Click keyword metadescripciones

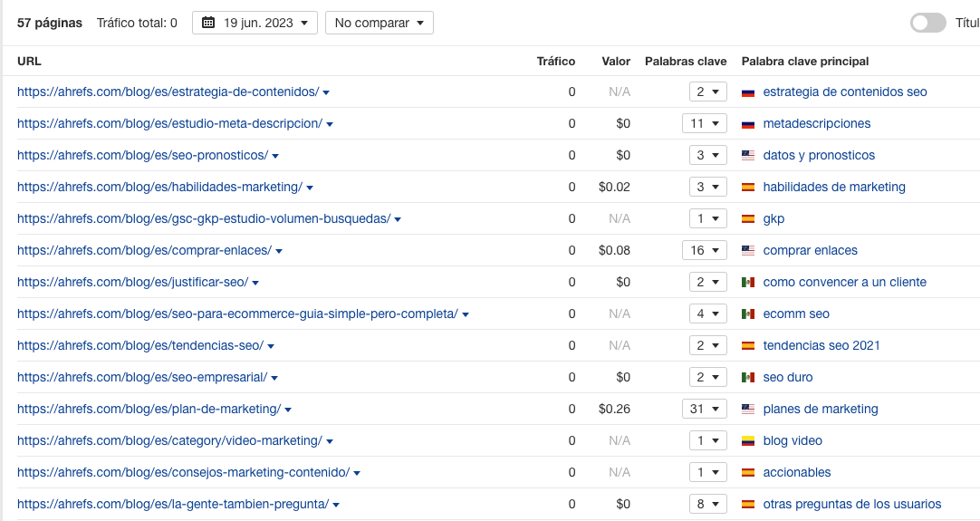pos(817,124)
